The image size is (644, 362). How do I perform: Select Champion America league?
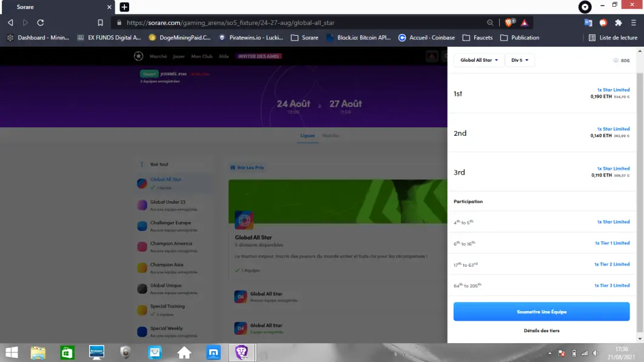pyautogui.click(x=174, y=247)
